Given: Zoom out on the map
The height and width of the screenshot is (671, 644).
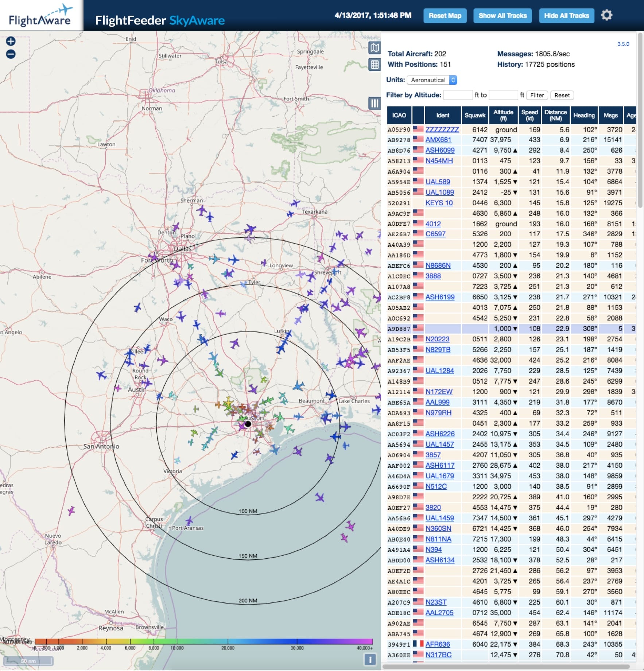Looking at the screenshot, I should click(10, 54).
